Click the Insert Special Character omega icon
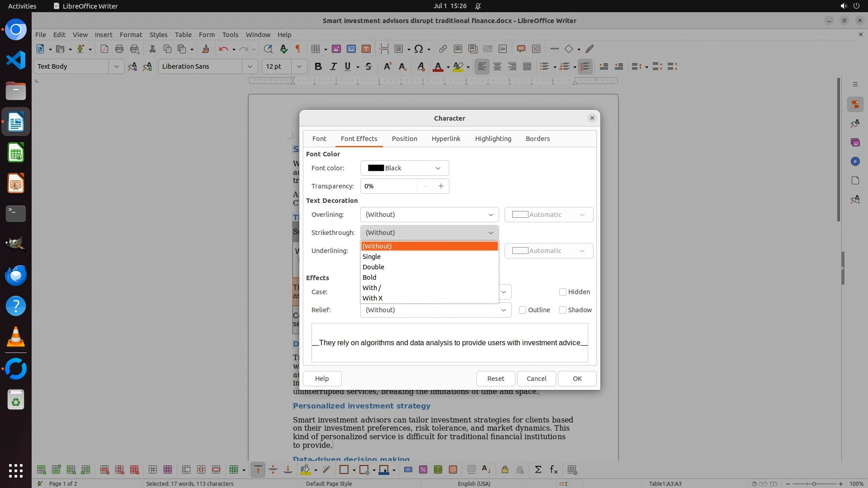This screenshot has height=488, width=868. [419, 49]
